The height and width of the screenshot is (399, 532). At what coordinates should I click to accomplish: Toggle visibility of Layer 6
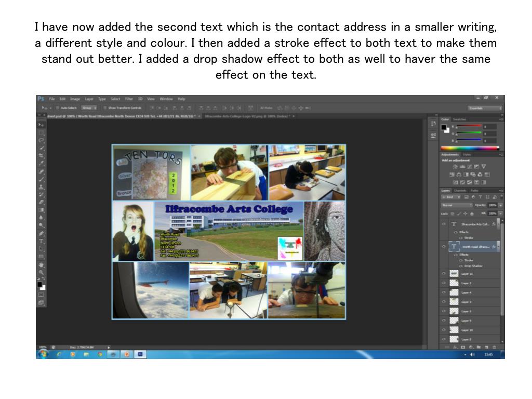point(444,311)
